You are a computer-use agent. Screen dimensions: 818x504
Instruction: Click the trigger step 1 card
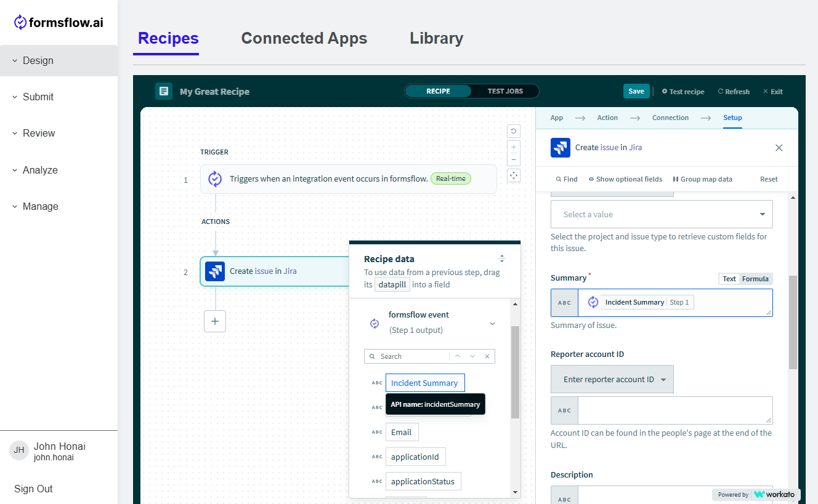(348, 179)
